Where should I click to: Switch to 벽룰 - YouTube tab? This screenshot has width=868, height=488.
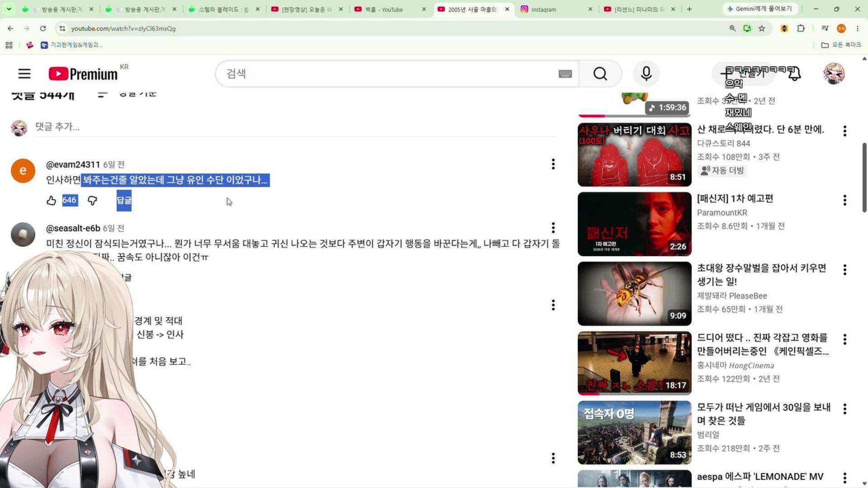[x=390, y=9]
